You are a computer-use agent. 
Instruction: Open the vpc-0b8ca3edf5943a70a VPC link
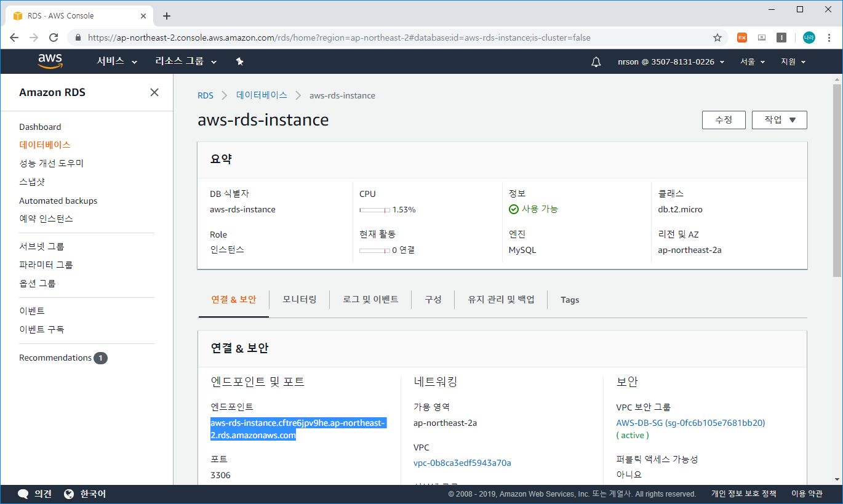pos(462,463)
